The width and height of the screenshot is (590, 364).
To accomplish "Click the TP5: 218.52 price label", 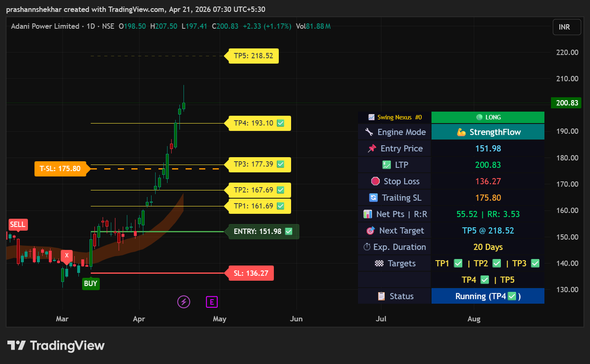I will [253, 56].
